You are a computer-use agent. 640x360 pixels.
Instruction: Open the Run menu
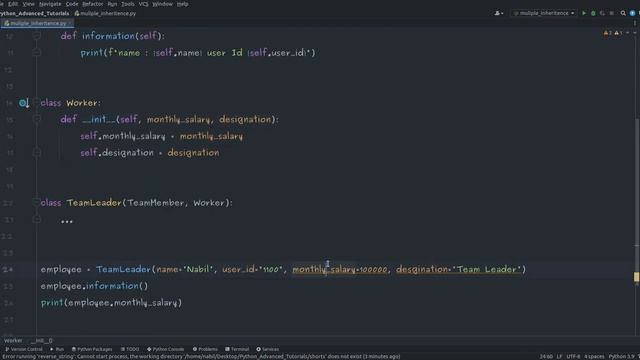coord(112,4)
